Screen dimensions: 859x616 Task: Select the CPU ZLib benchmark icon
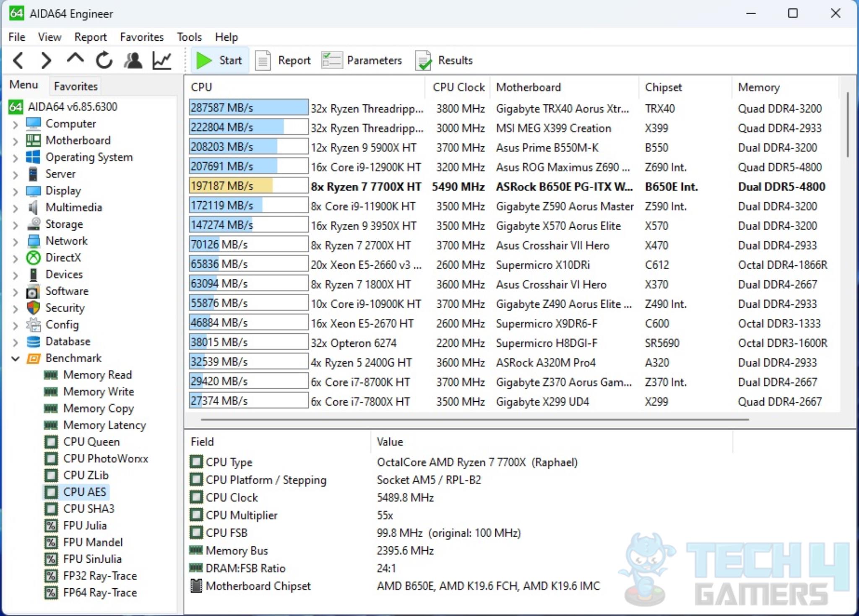[51, 475]
